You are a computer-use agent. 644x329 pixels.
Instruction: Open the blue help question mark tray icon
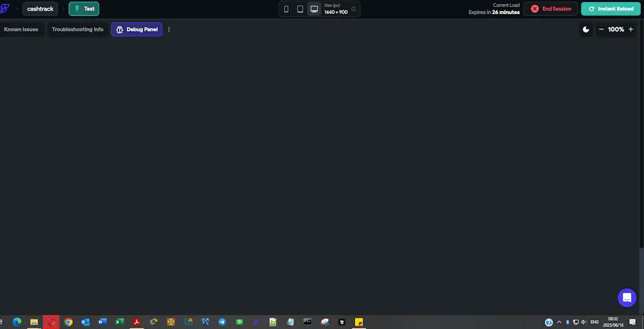click(x=549, y=323)
